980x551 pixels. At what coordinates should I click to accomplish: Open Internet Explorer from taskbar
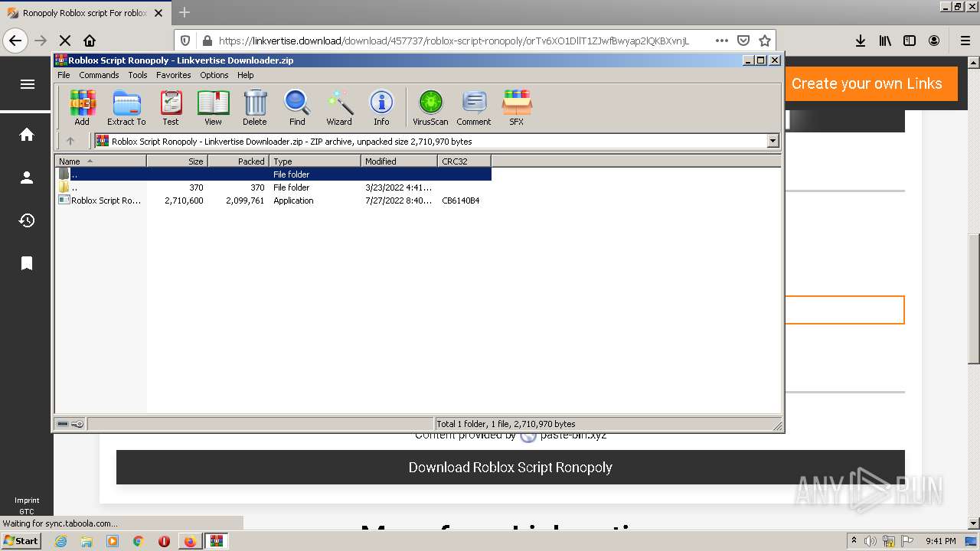point(60,541)
